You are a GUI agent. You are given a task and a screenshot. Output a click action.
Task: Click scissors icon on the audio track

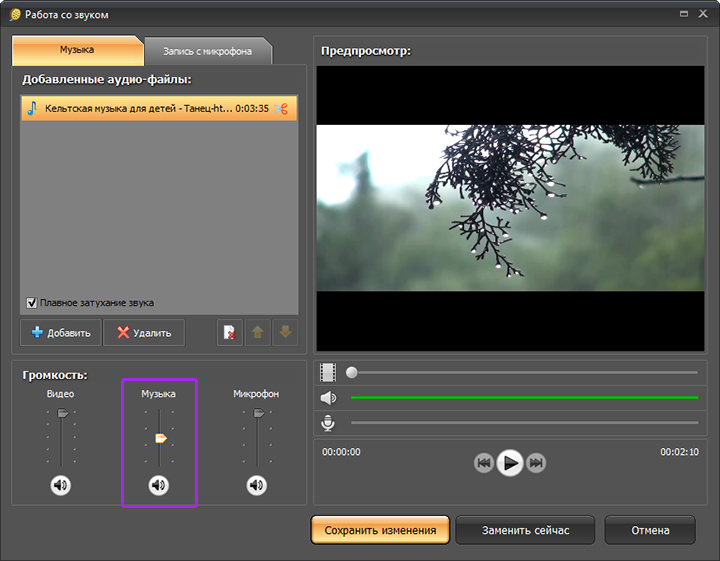point(283,109)
